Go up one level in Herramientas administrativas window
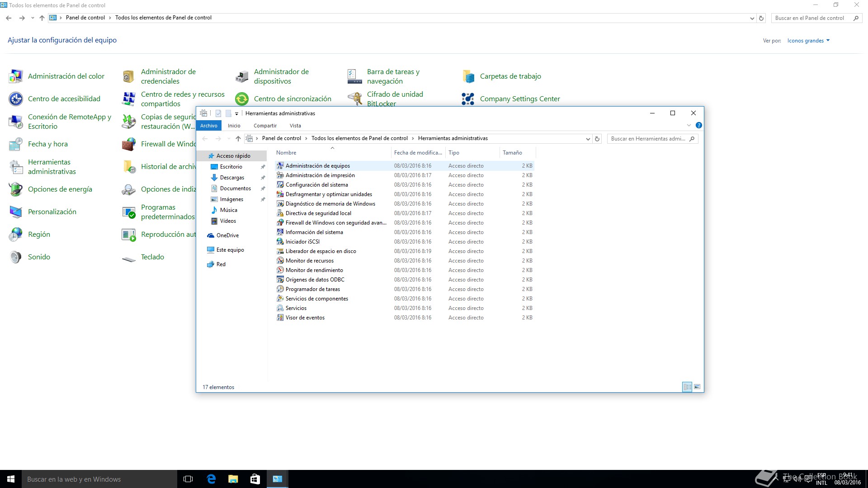 (x=238, y=139)
